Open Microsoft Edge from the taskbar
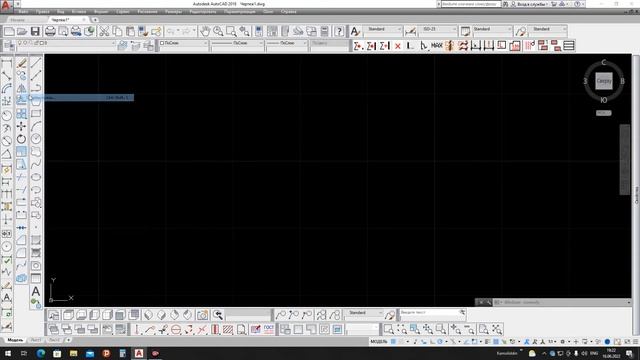The height and width of the screenshot is (360, 640). (x=41, y=353)
